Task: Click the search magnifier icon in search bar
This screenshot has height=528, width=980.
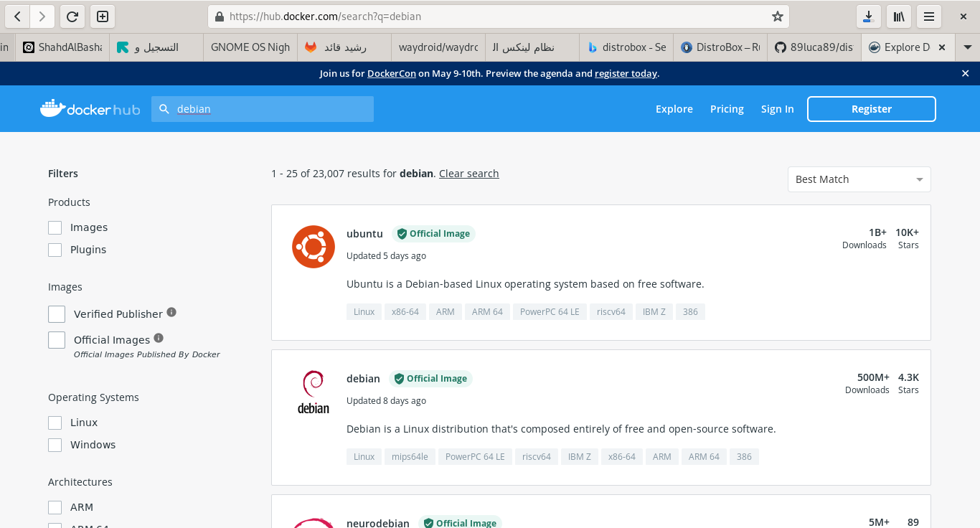Action: click(164, 108)
